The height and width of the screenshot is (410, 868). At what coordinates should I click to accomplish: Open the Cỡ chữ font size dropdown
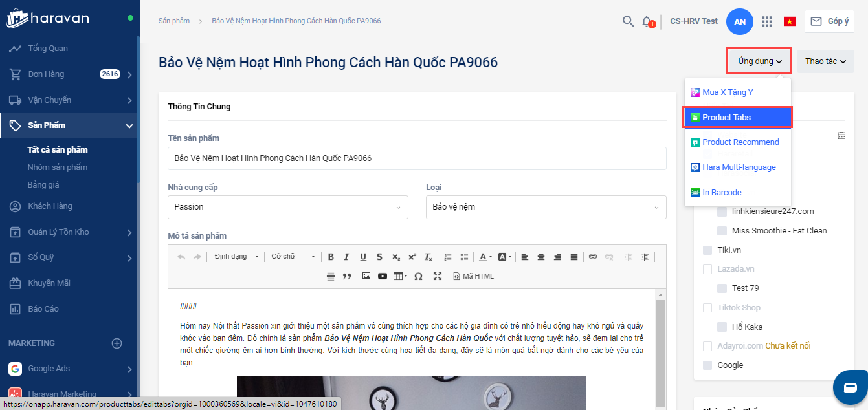[293, 257]
